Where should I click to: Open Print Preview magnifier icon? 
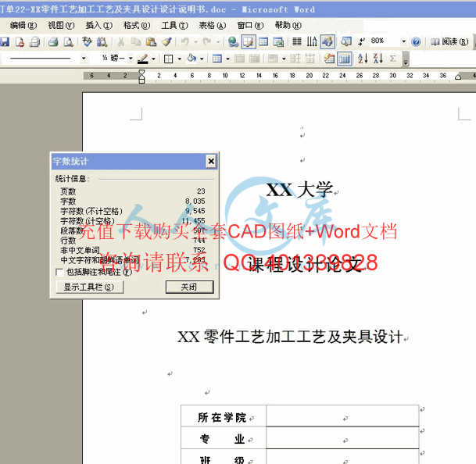point(69,42)
